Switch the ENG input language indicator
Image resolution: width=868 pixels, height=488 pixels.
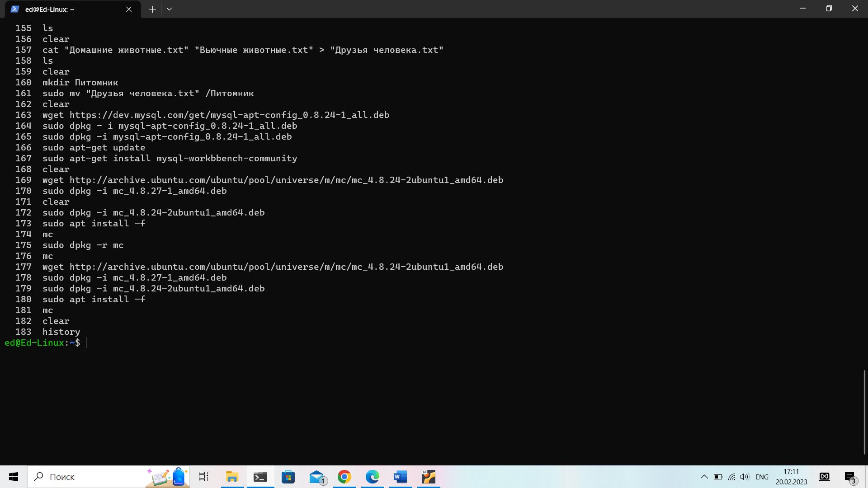pyautogui.click(x=762, y=477)
